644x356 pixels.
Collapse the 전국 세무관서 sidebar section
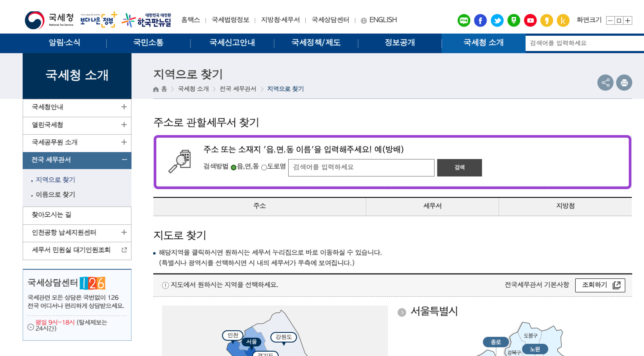(124, 160)
